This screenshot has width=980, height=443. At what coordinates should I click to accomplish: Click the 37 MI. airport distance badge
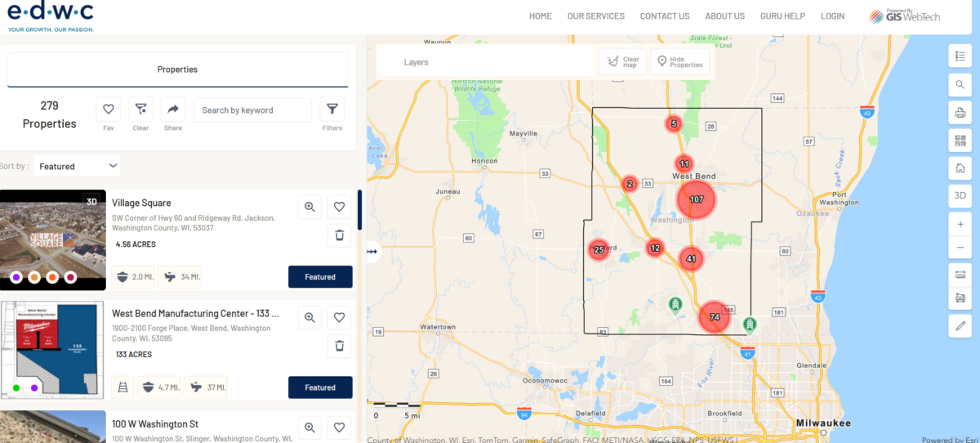tap(206, 387)
